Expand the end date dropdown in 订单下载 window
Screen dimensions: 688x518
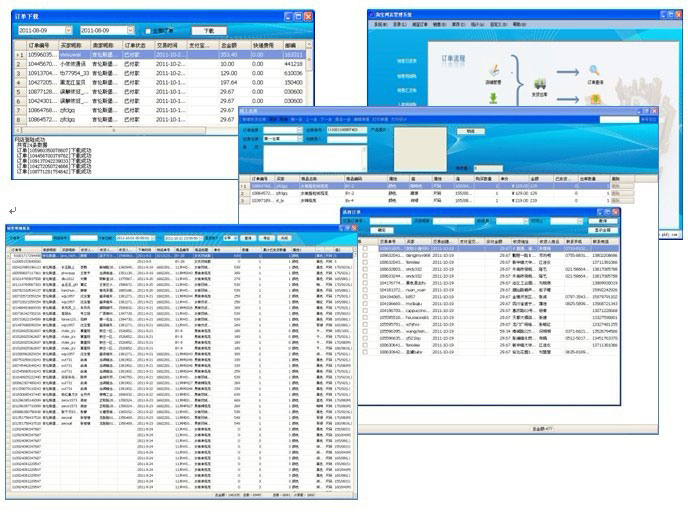pyautogui.click(x=130, y=30)
